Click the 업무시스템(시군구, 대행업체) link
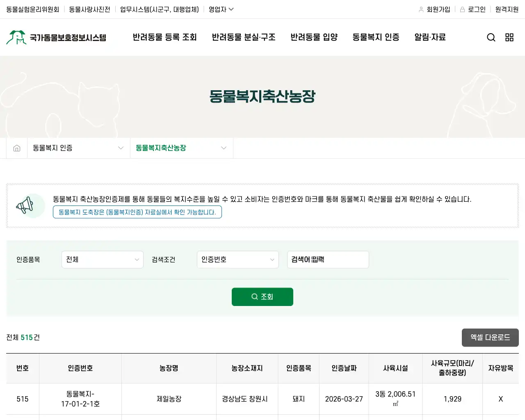 [x=160, y=9]
